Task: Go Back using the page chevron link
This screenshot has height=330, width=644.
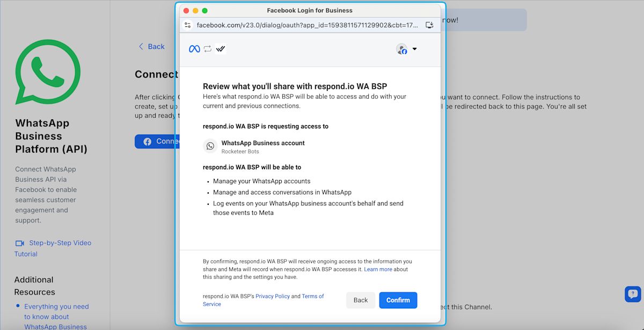Action: (x=151, y=47)
